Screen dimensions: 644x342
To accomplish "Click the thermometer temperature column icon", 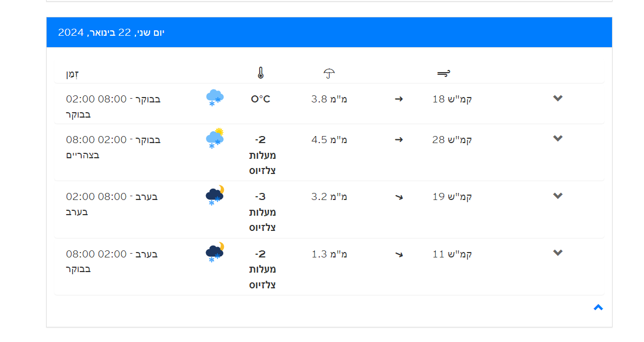I will pos(260,73).
